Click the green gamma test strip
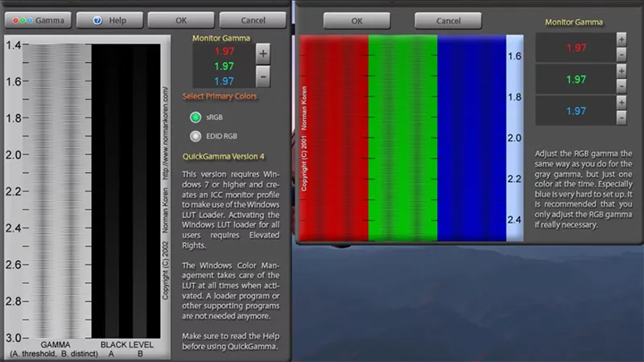This screenshot has width=644, height=362. (x=403, y=138)
